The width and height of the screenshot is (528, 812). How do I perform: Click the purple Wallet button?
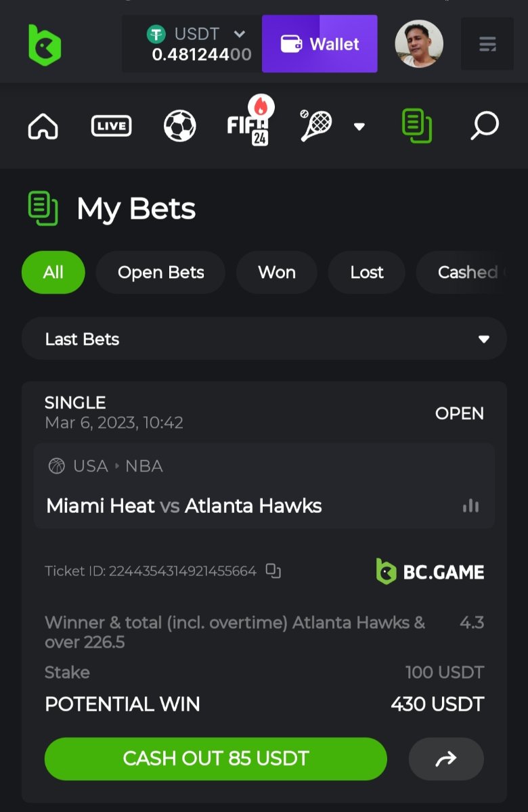(320, 44)
